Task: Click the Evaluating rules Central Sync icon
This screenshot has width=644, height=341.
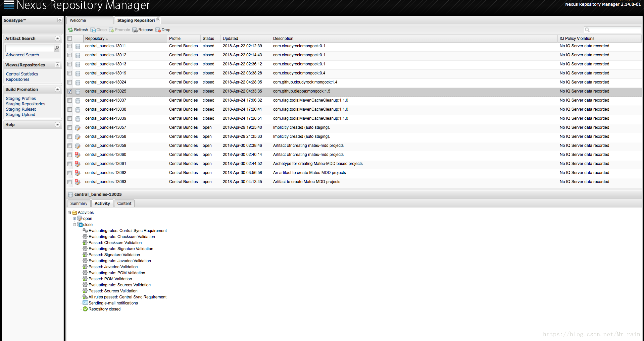Action: click(x=85, y=231)
